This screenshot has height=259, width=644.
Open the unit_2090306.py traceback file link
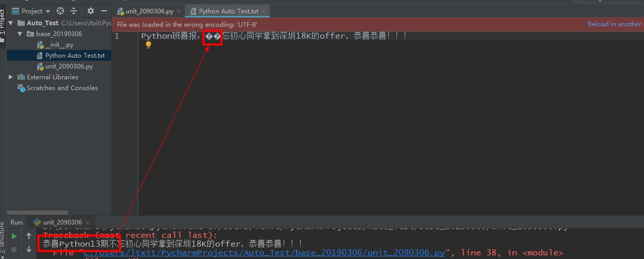264,253
